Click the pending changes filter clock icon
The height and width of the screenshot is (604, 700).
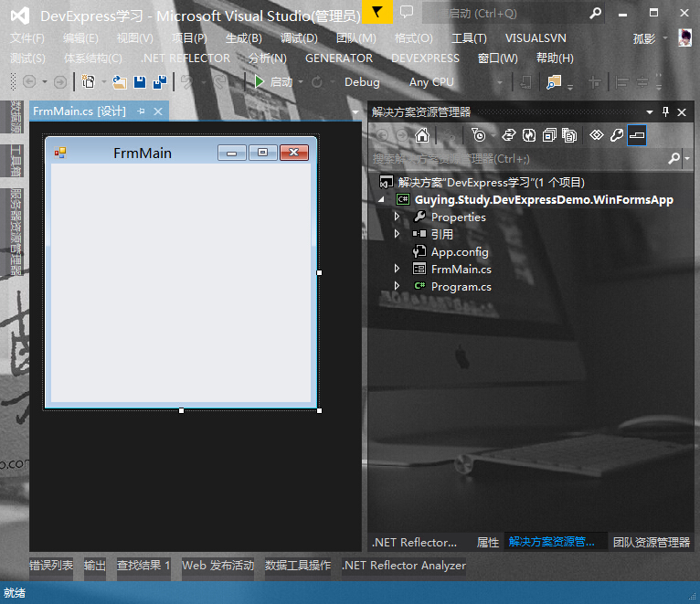[x=478, y=135]
